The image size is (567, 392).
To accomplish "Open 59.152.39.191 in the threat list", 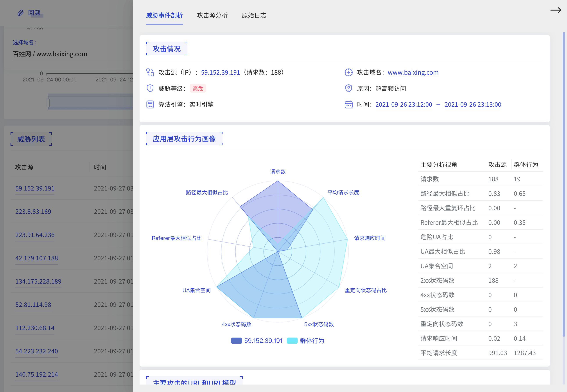I will [x=35, y=188].
